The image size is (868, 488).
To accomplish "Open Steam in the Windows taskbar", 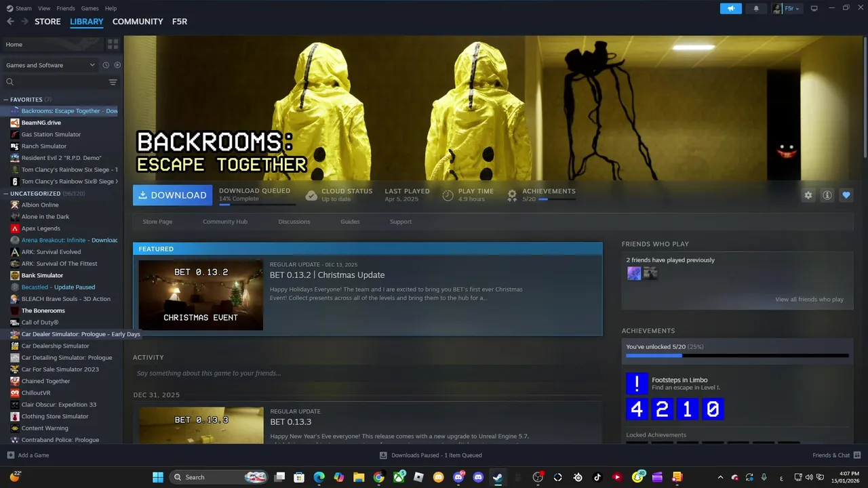I will [498, 477].
